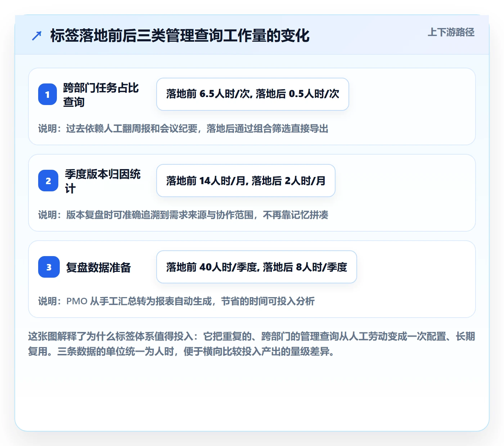Click the number 3 badge
Viewport: 504px width, 446px height.
tap(49, 267)
